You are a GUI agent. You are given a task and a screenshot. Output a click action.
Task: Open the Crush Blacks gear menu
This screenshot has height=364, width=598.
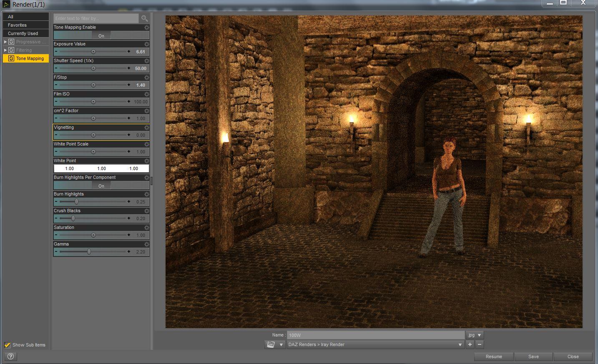[x=146, y=211]
